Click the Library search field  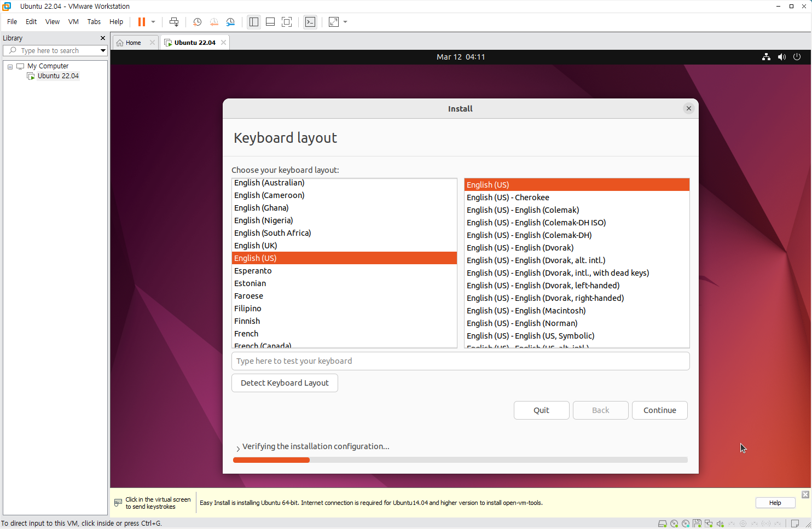55,50
